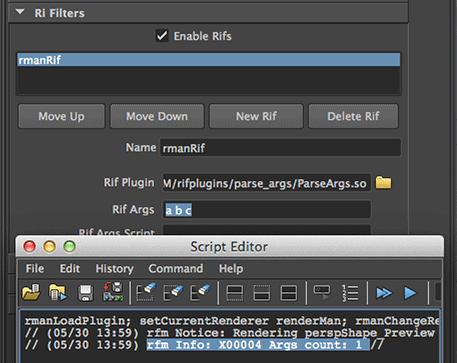This screenshot has height=363, width=457.
Task: Open the Command menu
Action: [176, 268]
